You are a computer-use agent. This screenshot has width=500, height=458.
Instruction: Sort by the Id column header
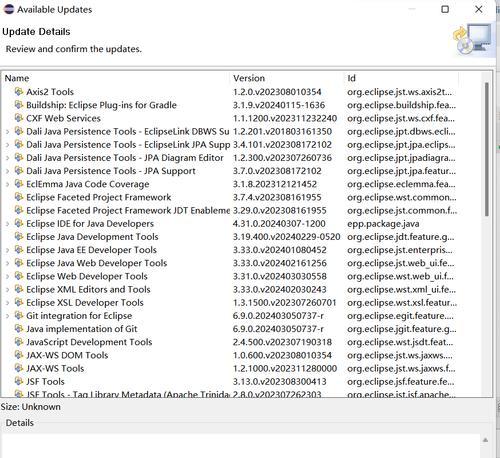[x=351, y=78]
